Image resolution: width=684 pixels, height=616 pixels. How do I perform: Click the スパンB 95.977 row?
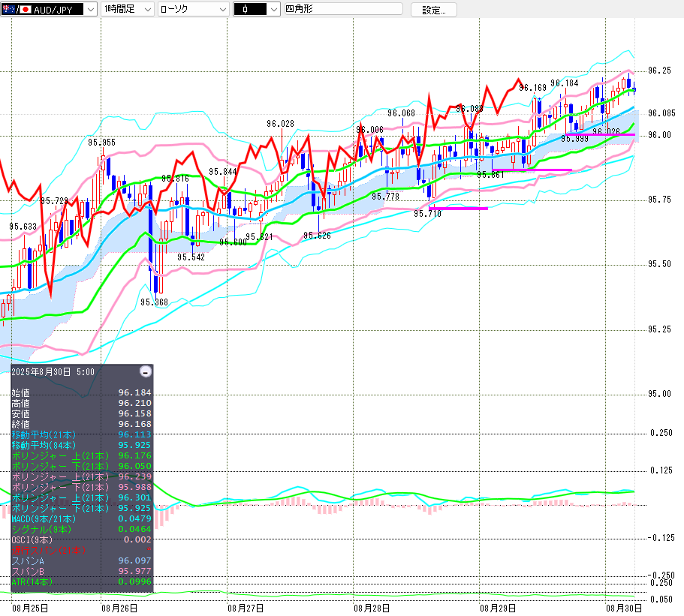(x=82, y=571)
